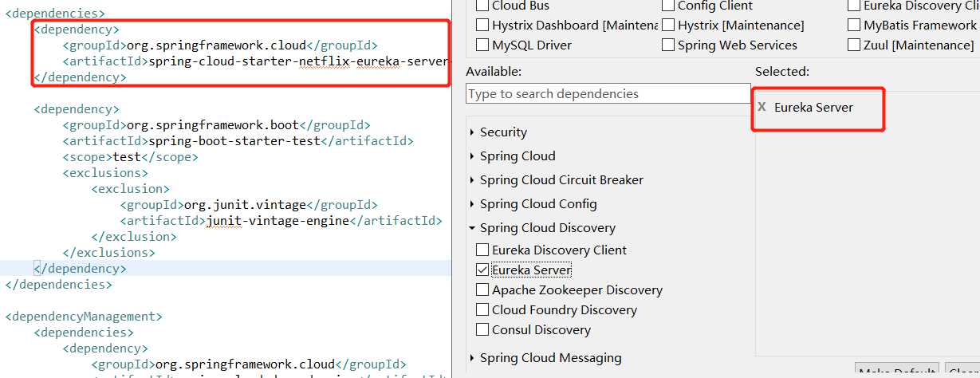Click the opening '<exclusions>' tag

point(105,173)
